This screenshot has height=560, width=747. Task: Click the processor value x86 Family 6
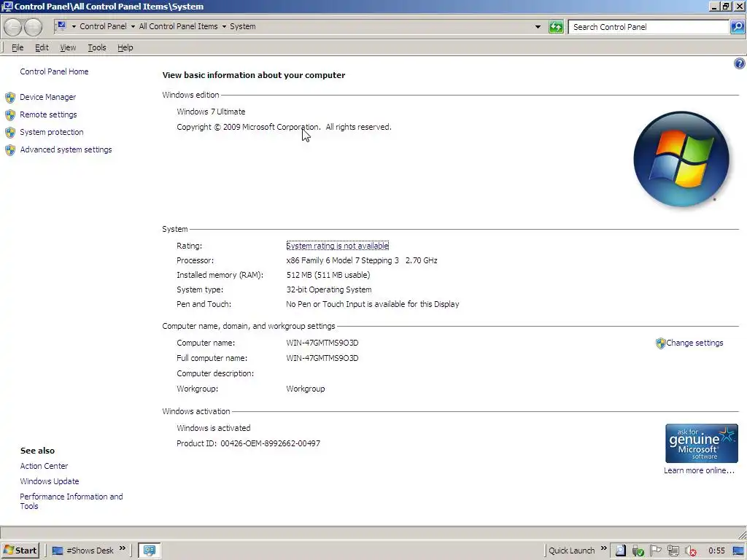pos(362,260)
